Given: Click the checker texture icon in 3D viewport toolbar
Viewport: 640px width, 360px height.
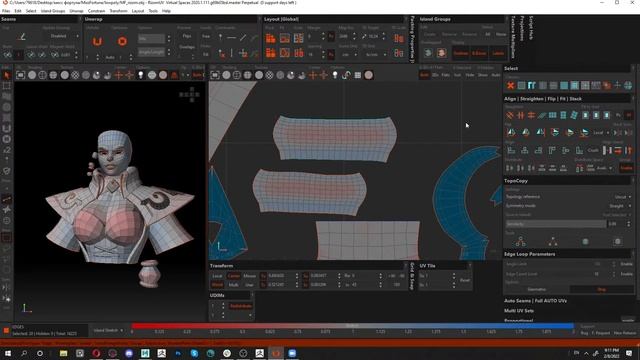Looking at the screenshot, I should pyautogui.click(x=75, y=75).
